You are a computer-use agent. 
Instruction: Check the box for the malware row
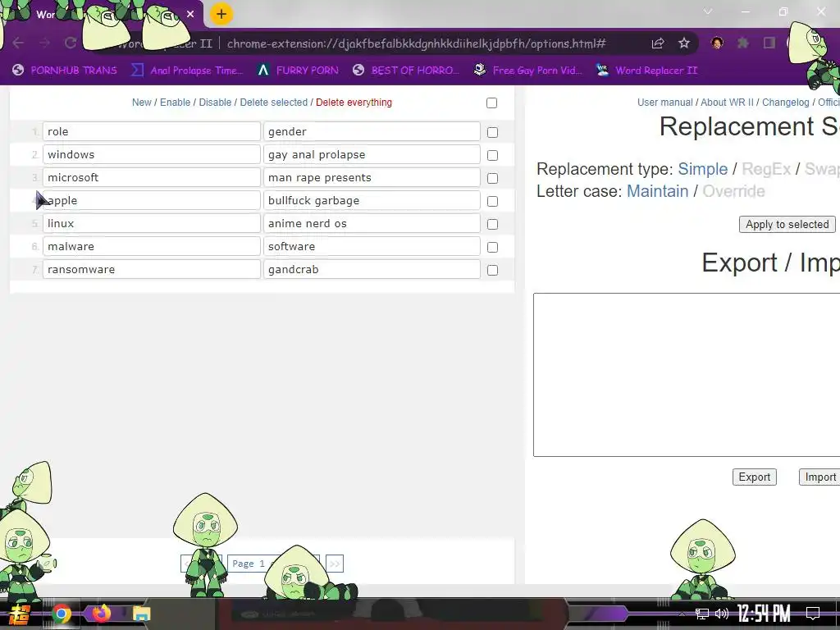(x=492, y=248)
